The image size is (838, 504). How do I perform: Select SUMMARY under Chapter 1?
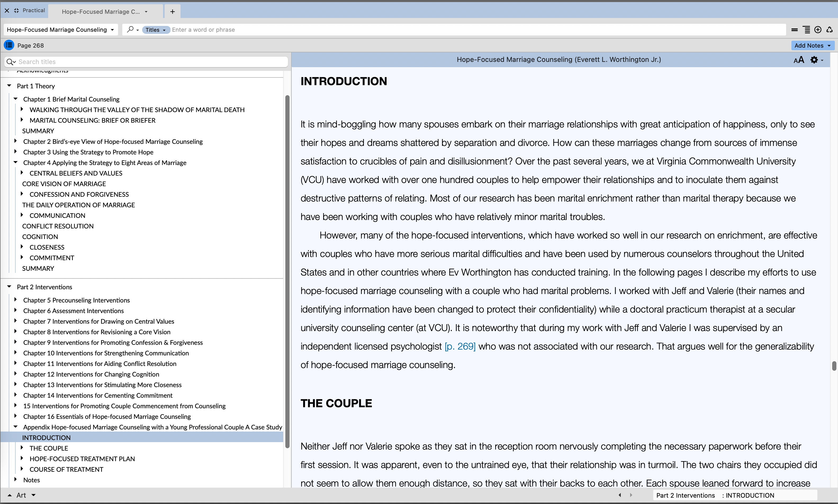coord(38,131)
